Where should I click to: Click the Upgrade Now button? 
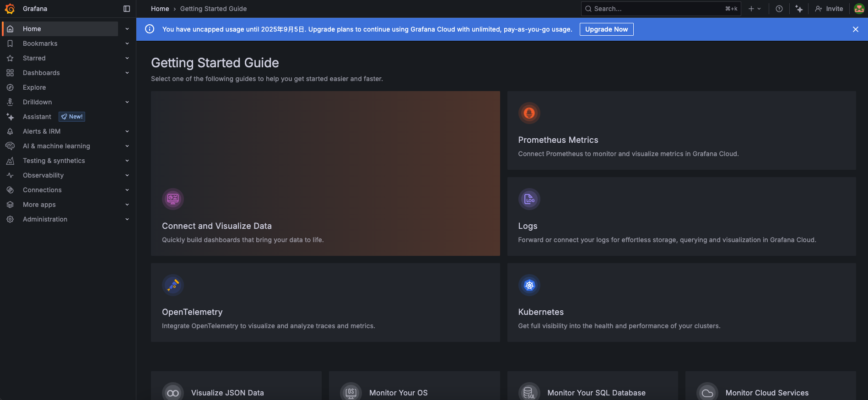coord(606,29)
